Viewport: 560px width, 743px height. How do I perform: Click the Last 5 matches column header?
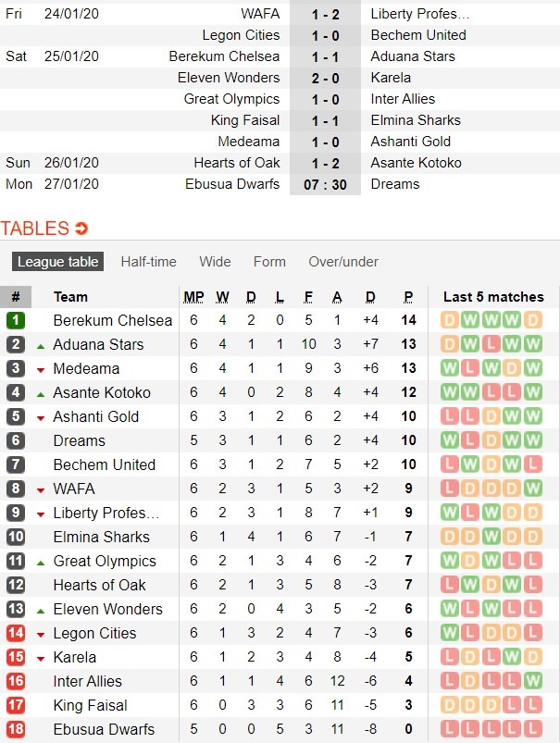493,297
